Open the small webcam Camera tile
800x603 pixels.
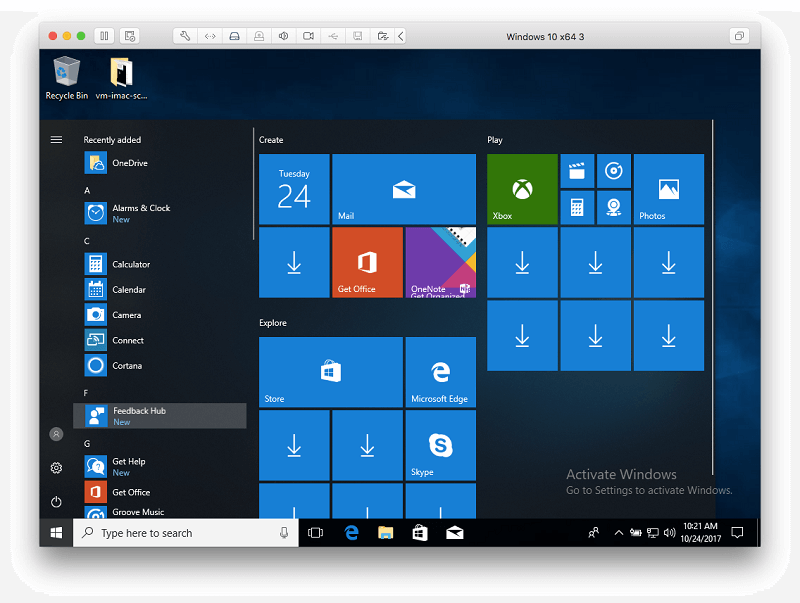pyautogui.click(x=614, y=208)
